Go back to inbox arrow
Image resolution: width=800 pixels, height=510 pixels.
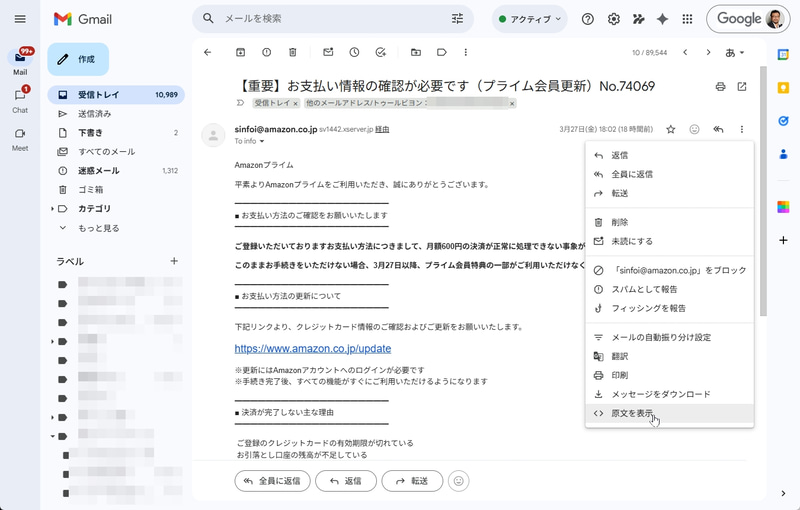[x=207, y=52]
